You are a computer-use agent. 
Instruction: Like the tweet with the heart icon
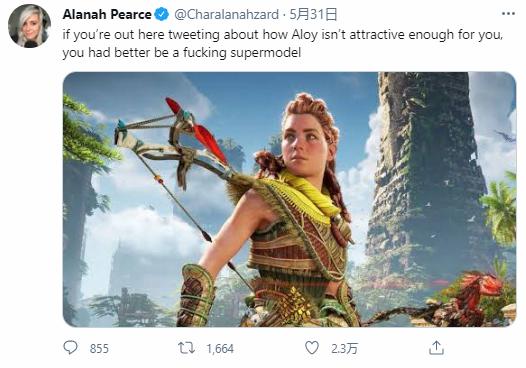[312, 348]
